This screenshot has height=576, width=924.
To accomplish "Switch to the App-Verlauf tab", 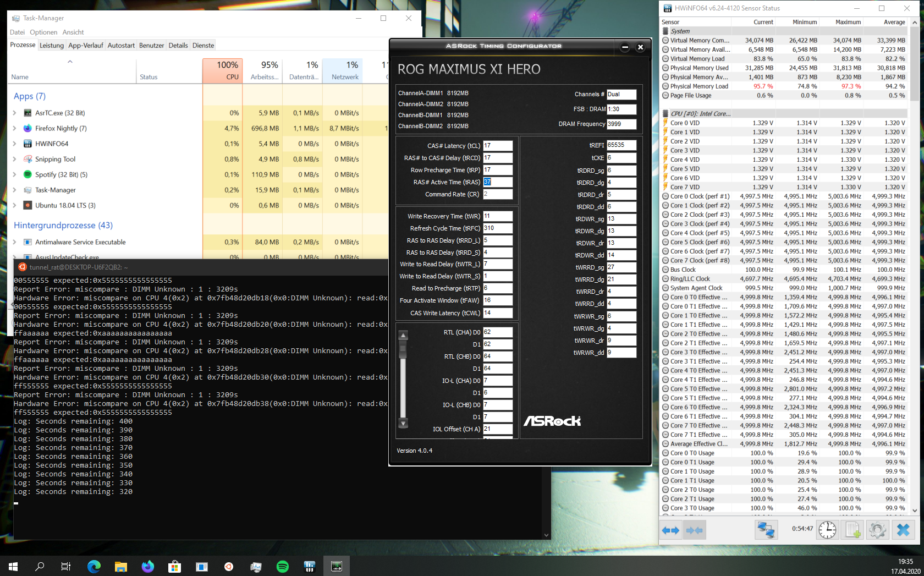I will click(x=86, y=46).
